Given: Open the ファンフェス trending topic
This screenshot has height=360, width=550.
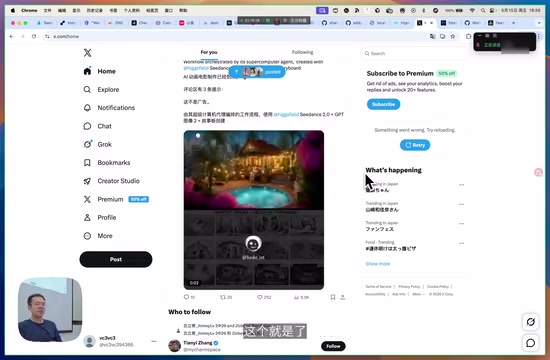Looking at the screenshot, I should (x=380, y=229).
